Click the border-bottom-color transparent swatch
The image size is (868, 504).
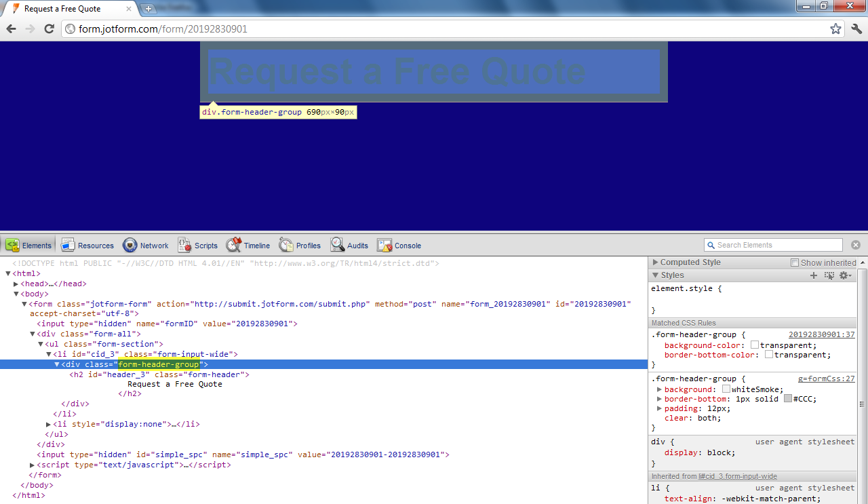click(769, 355)
